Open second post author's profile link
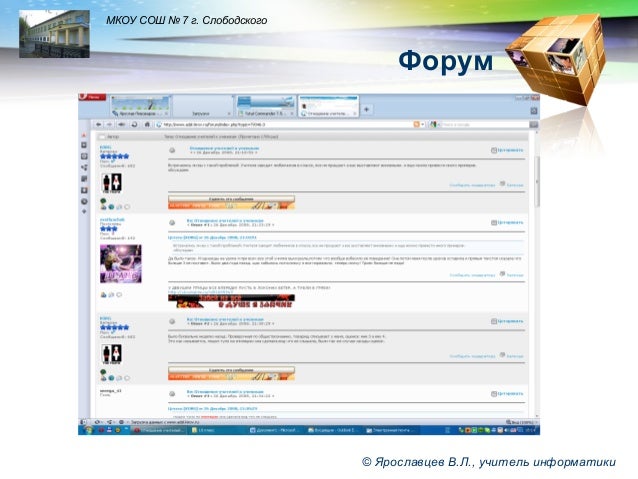This screenshot has width=638, height=479. 112,220
